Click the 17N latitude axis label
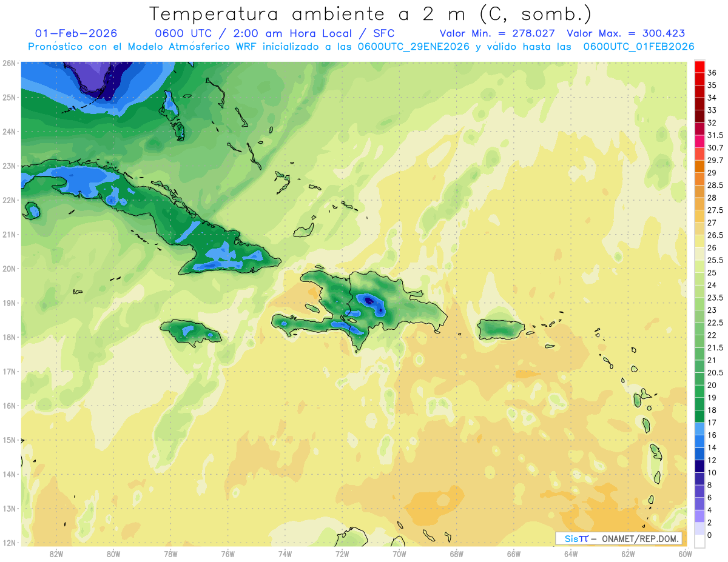The height and width of the screenshot is (562, 728). click(x=9, y=372)
